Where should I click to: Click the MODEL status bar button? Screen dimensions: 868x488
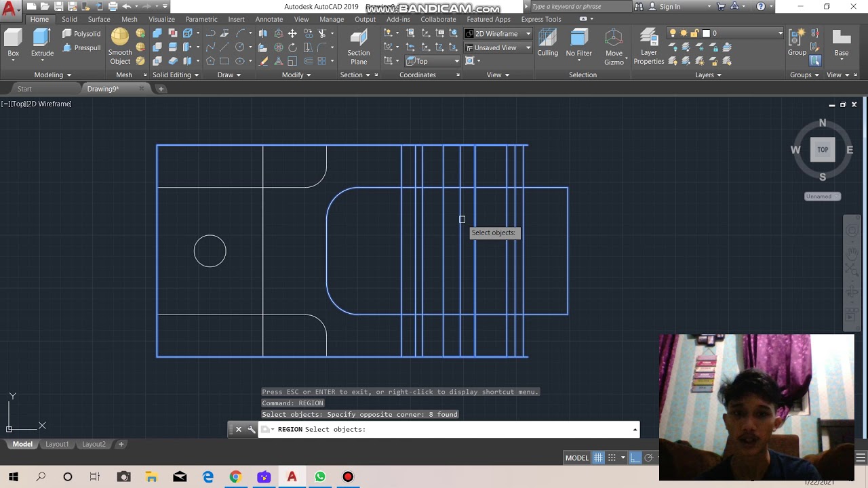point(577,457)
